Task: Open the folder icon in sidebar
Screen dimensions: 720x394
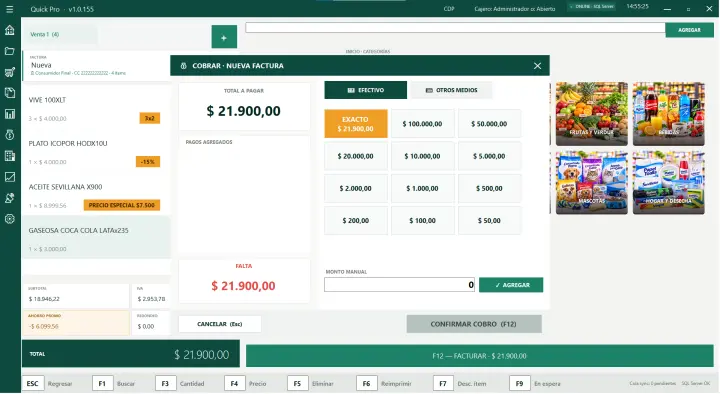Action: click(10, 51)
